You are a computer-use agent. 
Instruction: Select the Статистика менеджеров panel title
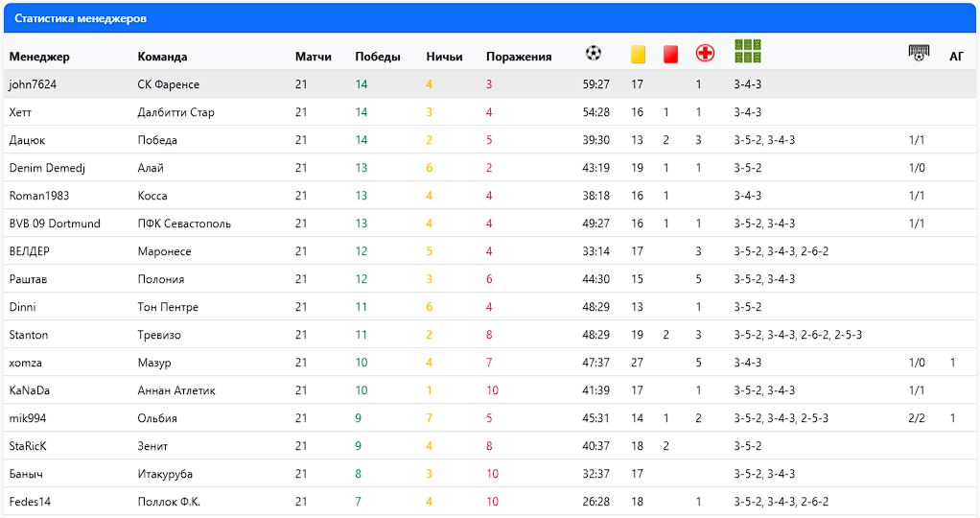point(81,18)
